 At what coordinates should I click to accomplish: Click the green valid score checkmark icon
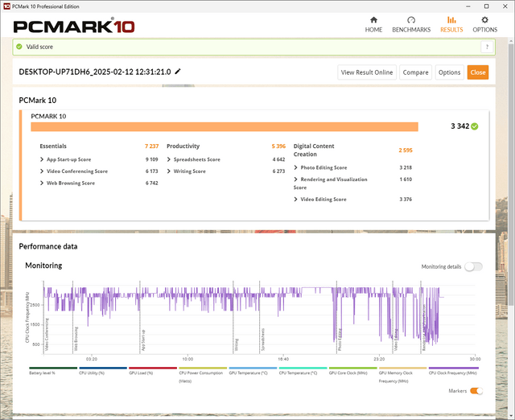point(19,47)
